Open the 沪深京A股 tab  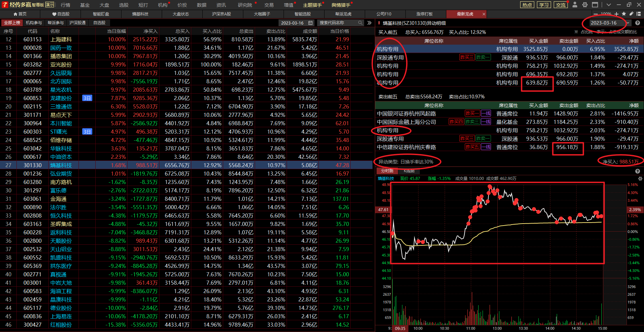click(221, 14)
